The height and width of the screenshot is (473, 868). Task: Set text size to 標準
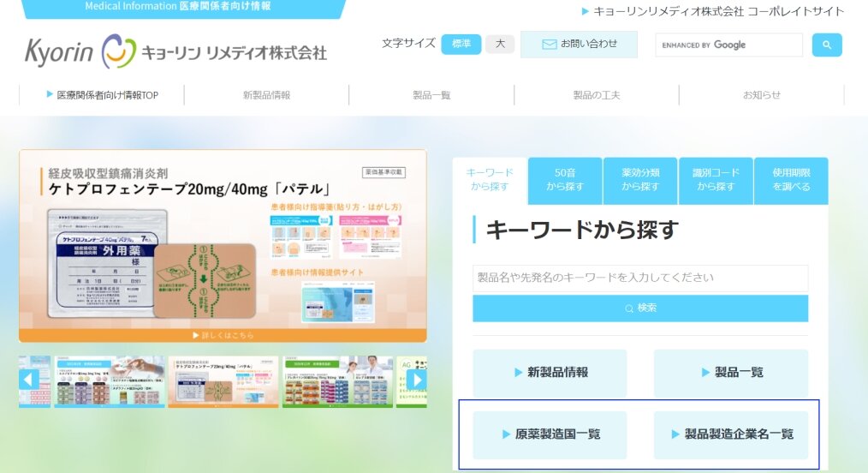coord(461,44)
